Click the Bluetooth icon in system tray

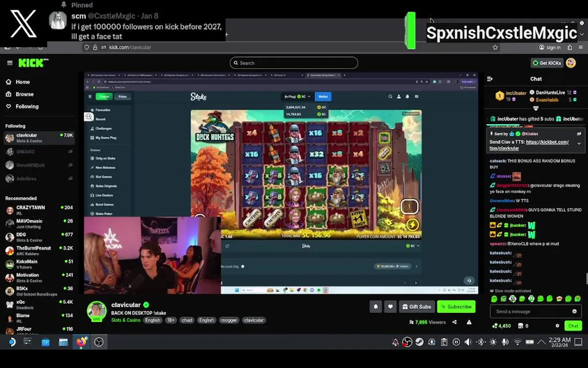[x=480, y=342]
